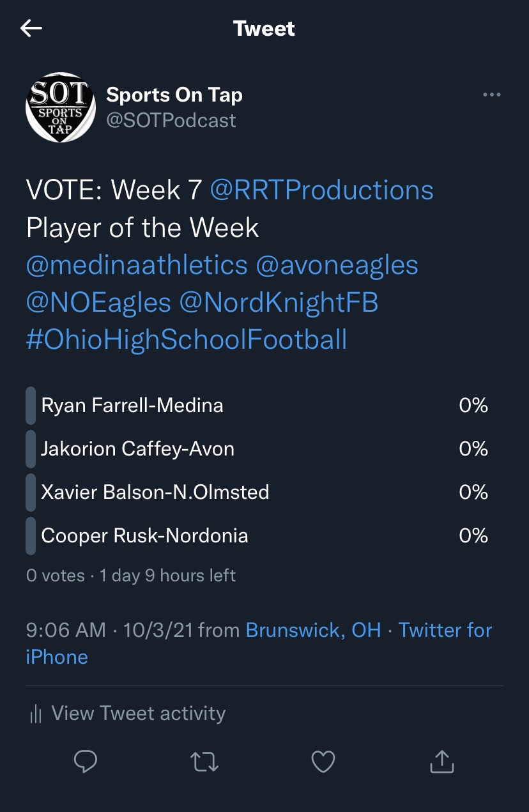The height and width of the screenshot is (812, 529).
Task: Tap the tweet activity bar chart icon
Action: point(36,714)
